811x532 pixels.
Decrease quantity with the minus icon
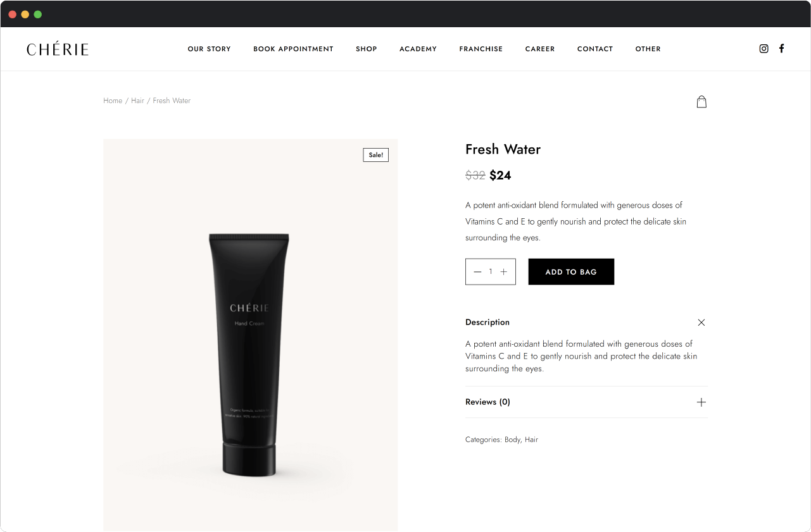[477, 272]
